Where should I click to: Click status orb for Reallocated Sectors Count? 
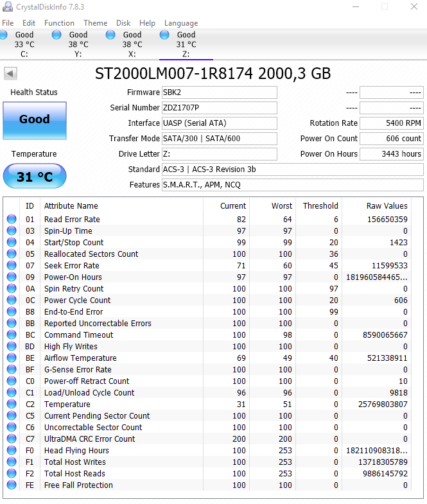12,254
